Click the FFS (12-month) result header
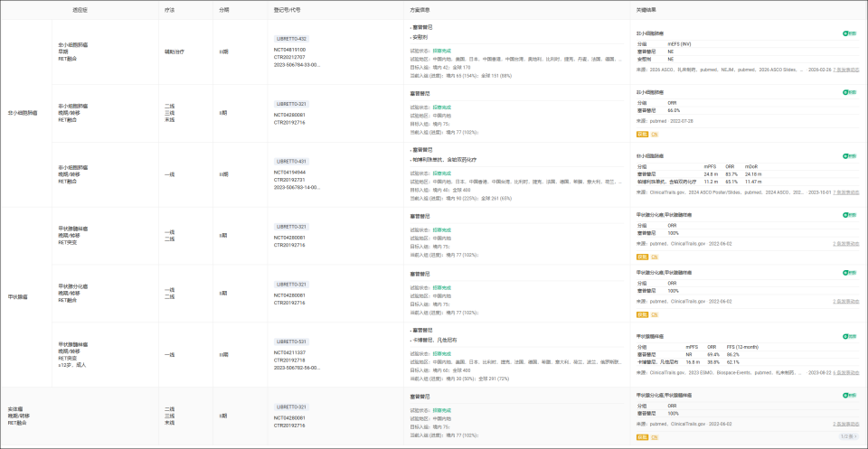Screen dimensions: 868x449 [x=741, y=347]
